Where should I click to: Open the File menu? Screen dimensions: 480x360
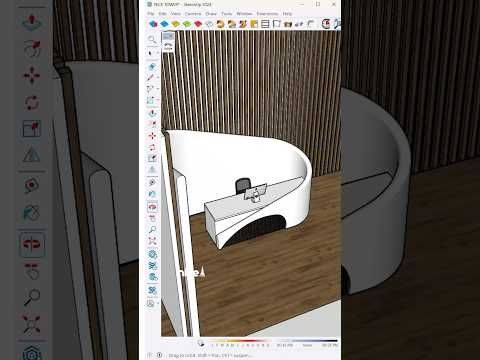[151, 14]
